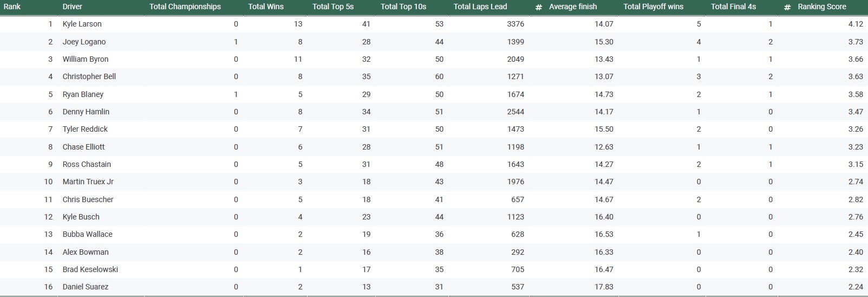Select Martin Truex Jr in driver column
This screenshot has width=868, height=297.
[88, 182]
